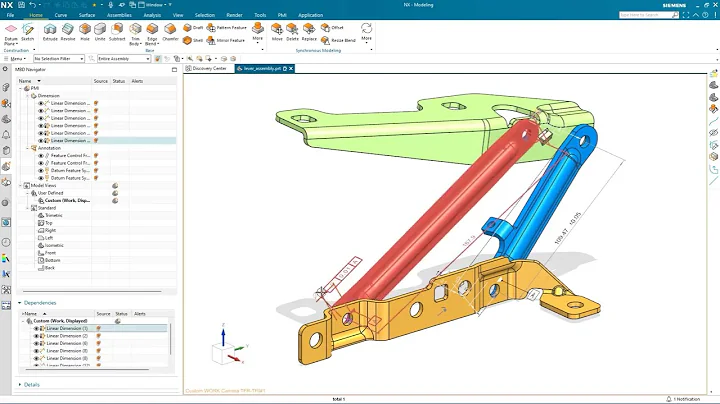720x404 pixels.
Task: Select the Resize Blend tool
Action: pos(338,40)
